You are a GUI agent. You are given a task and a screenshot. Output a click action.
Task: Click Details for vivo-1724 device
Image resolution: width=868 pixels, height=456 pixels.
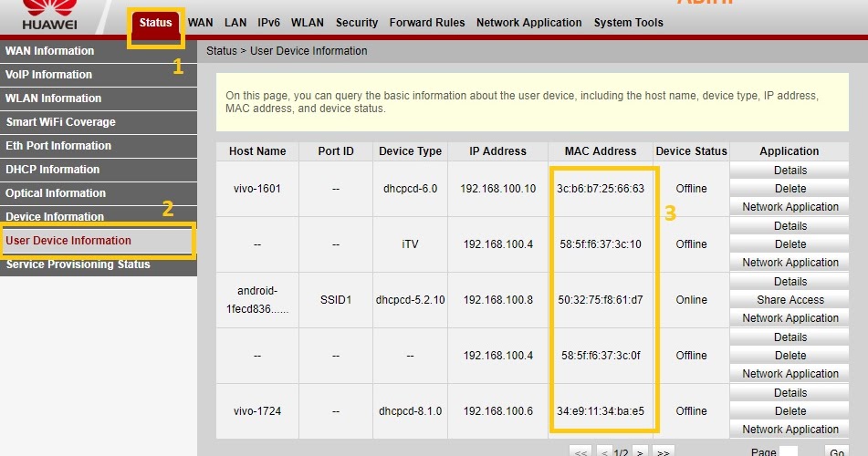790,393
